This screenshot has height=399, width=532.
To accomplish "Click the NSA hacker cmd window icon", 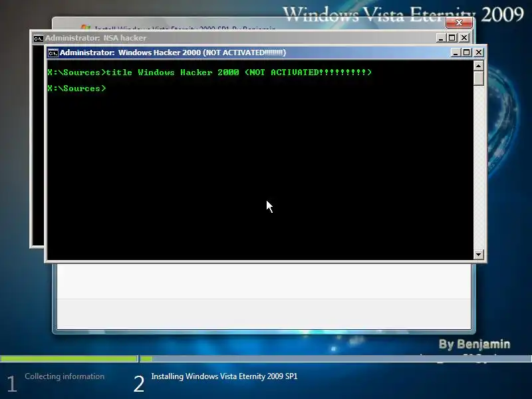I will point(39,39).
